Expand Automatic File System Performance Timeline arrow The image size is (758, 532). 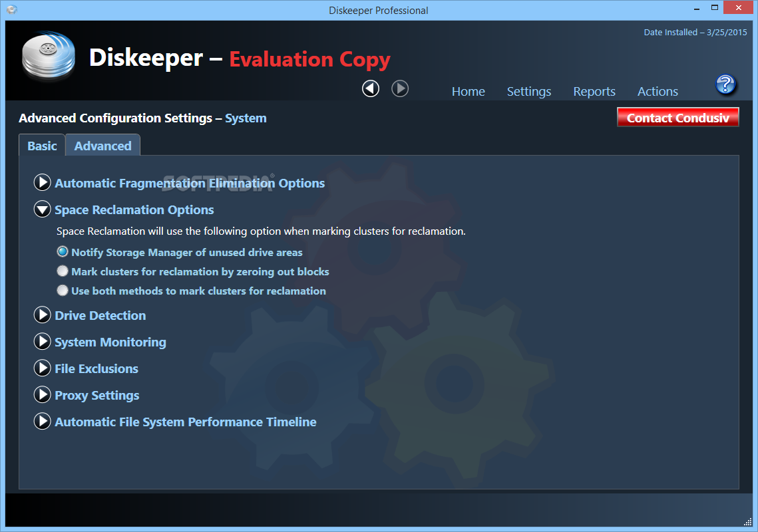coord(43,422)
